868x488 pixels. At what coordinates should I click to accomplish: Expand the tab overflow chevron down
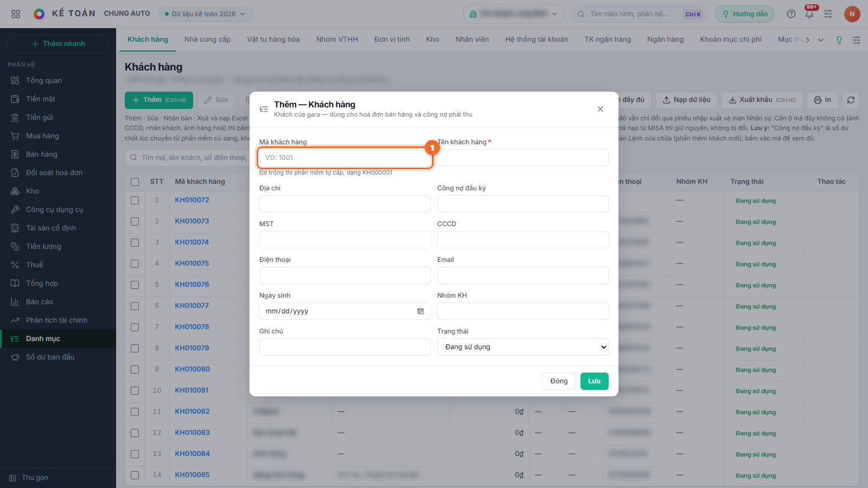point(821,40)
